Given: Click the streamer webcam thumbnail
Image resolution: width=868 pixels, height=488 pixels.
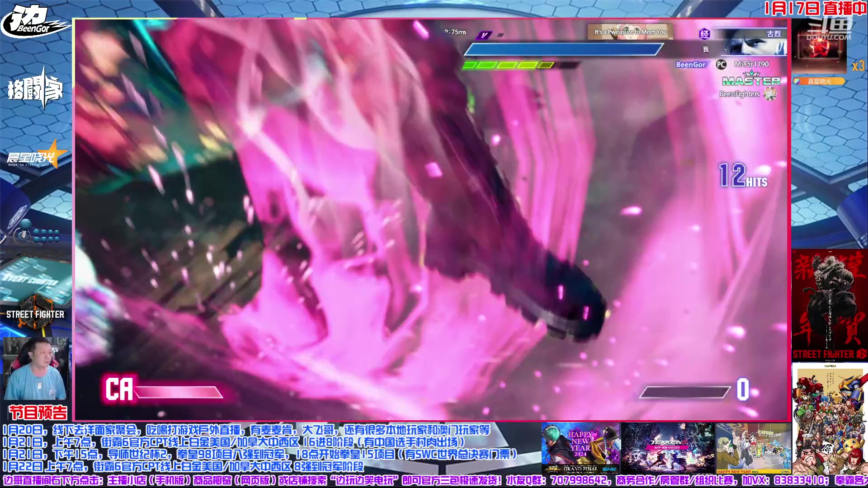Looking at the screenshot, I should 36,368.
